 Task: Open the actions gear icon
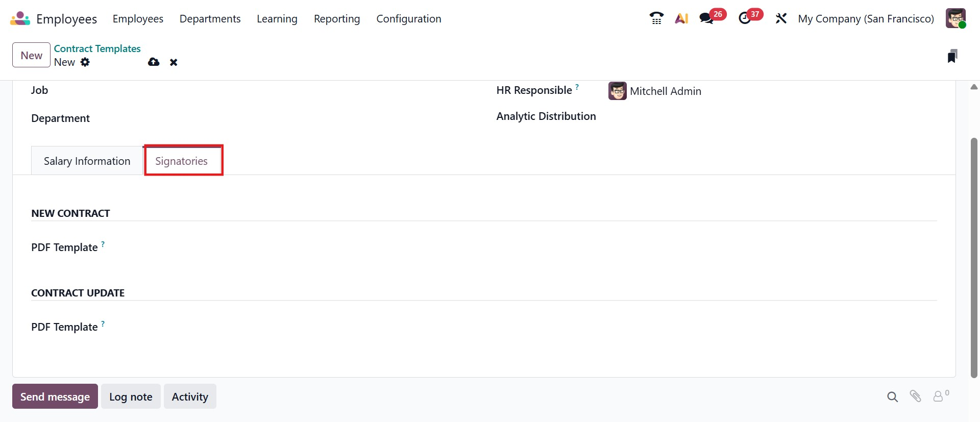(85, 62)
